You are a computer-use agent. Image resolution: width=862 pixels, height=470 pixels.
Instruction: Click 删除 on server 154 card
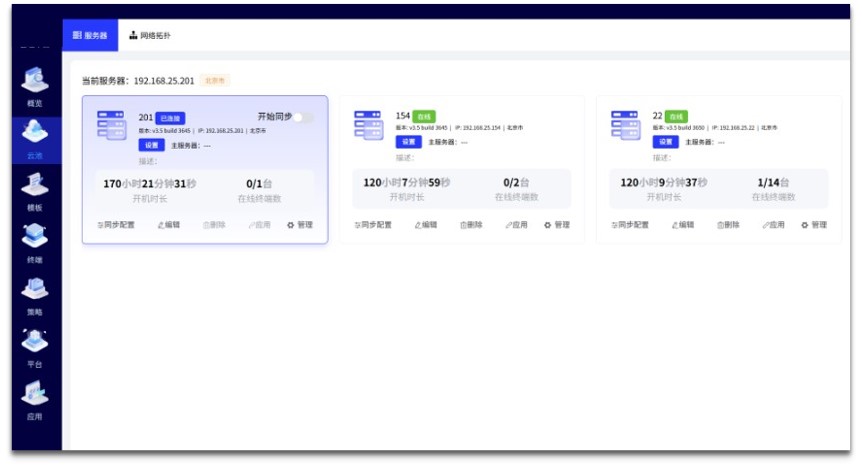click(x=471, y=225)
